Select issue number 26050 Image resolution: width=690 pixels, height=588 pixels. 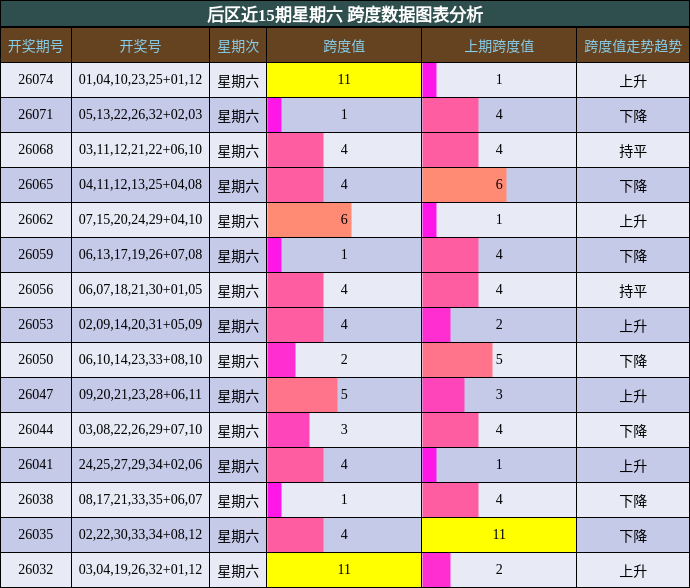coord(36,360)
